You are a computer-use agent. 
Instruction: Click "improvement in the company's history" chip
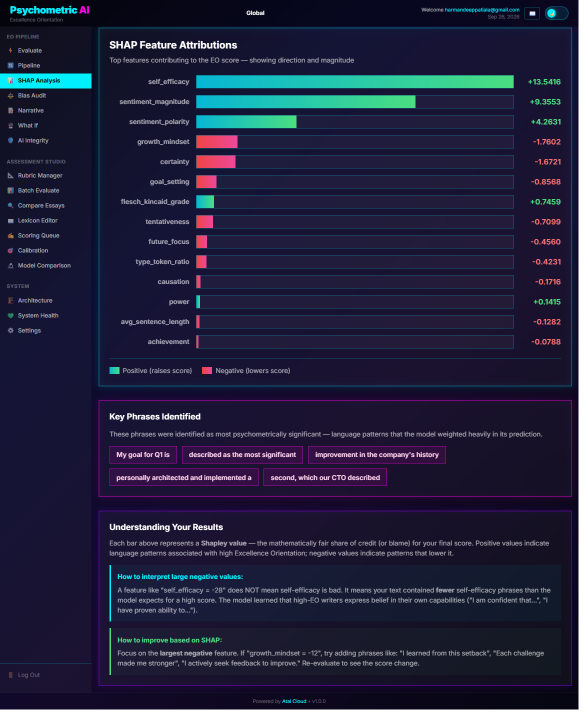377,455
